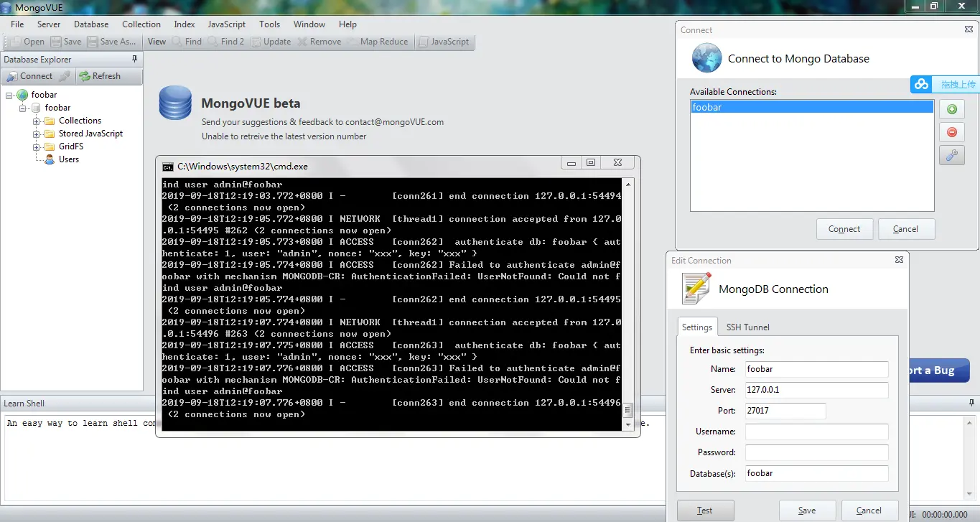Click the MongoVUE app icon in title bar

coord(7,8)
